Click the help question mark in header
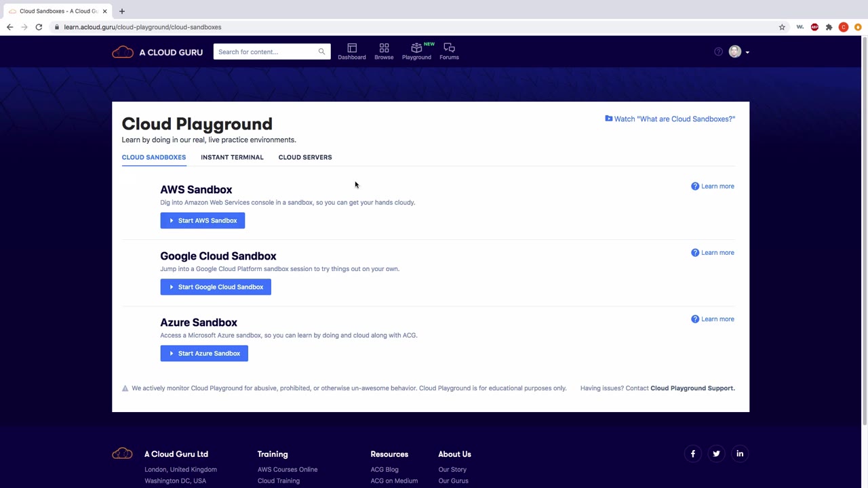The height and width of the screenshot is (488, 868). (718, 52)
